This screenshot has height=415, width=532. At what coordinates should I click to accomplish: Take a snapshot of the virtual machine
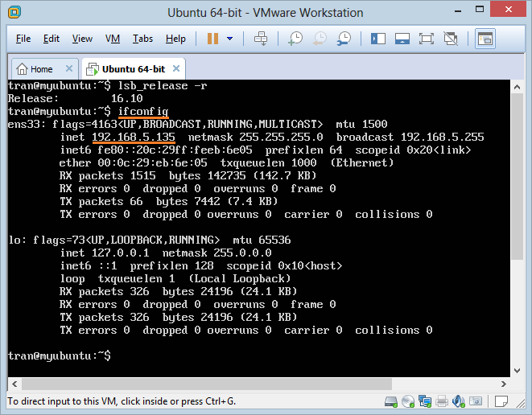[295, 39]
